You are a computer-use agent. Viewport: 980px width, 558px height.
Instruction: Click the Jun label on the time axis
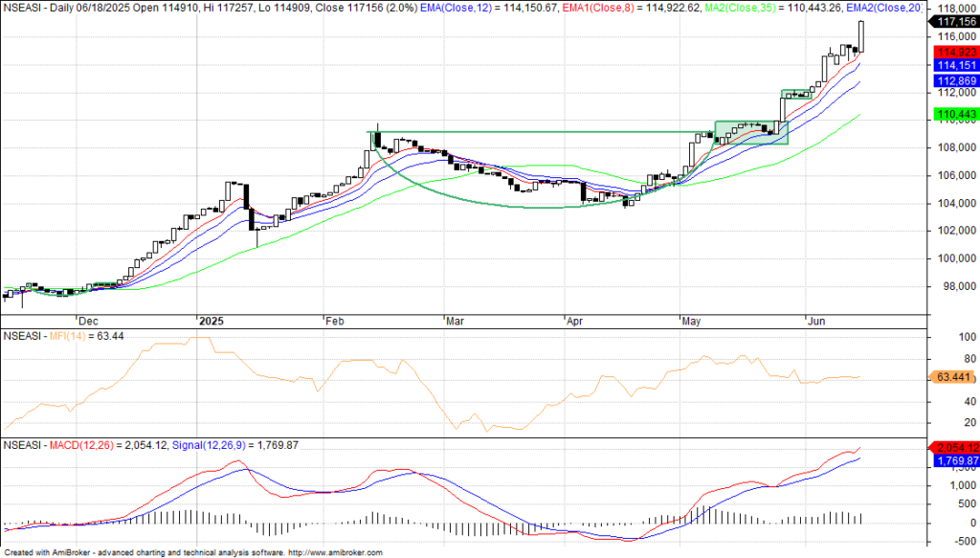[x=815, y=323]
